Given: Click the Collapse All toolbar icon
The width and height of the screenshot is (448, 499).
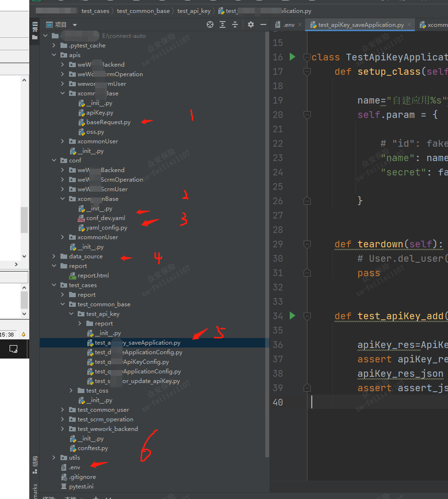Looking at the screenshot, I should (x=235, y=24).
